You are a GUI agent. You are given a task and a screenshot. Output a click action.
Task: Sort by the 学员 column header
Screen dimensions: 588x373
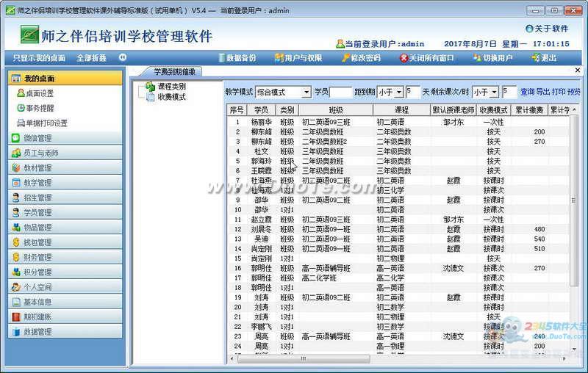[261, 110]
